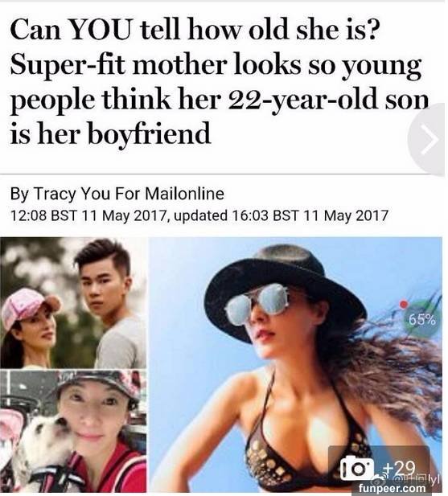Click the published date 12:08 BST

click(x=43, y=215)
